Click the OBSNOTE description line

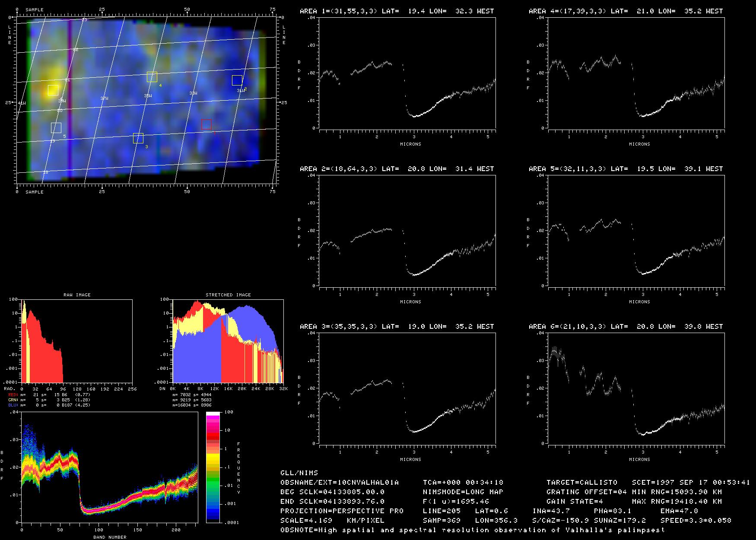tap(473, 530)
